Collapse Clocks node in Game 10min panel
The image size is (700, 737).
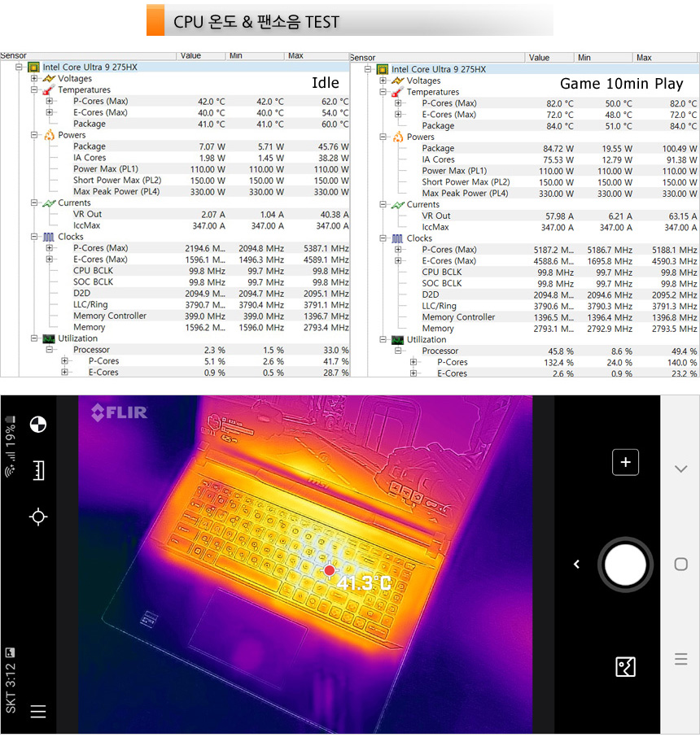coord(383,238)
